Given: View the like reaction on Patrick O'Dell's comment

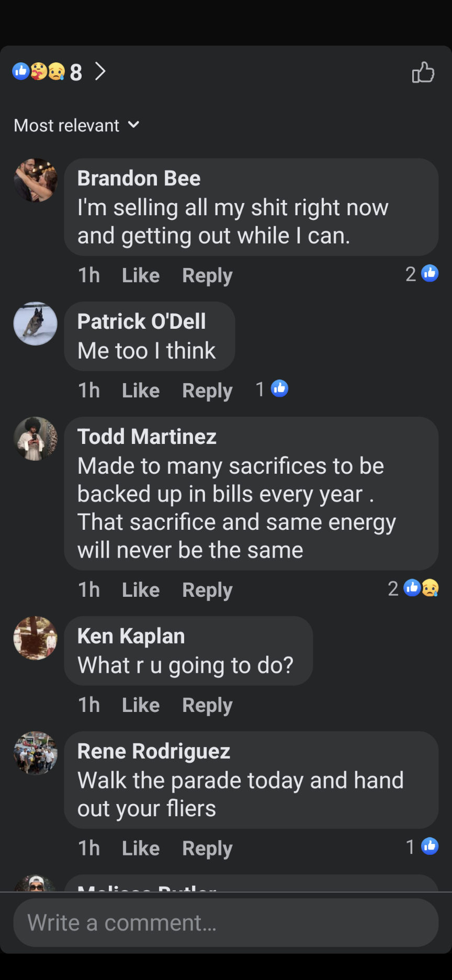Looking at the screenshot, I should coord(272,389).
